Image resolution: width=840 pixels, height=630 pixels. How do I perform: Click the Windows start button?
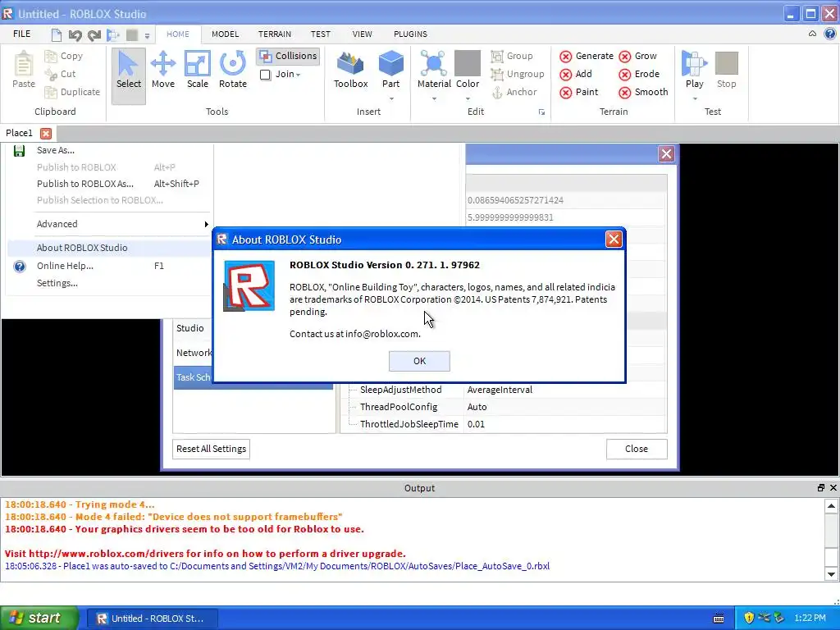tap(39, 618)
